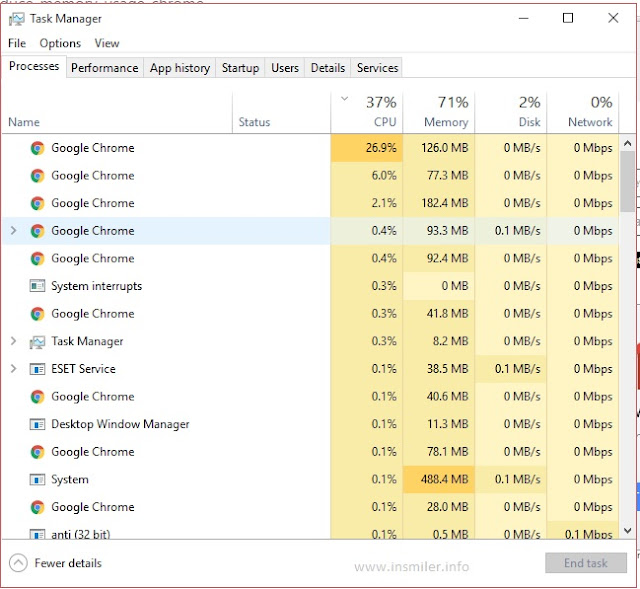Click the Fewer details circle arrow icon
640x589 pixels.
click(18, 563)
